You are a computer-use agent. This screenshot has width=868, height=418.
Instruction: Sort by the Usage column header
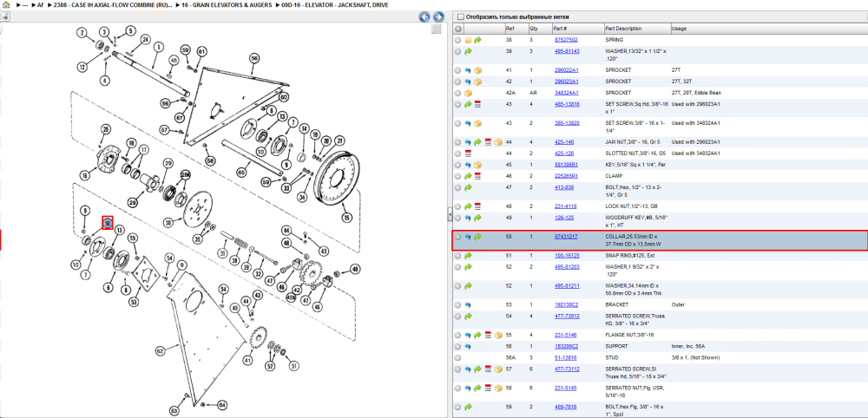[769, 29]
